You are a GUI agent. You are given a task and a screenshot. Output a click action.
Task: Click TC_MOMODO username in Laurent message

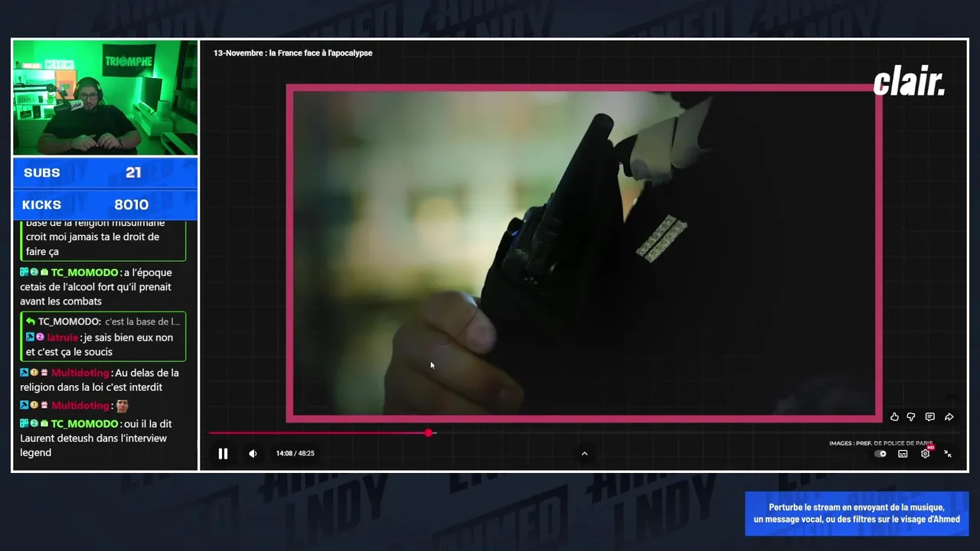click(85, 424)
